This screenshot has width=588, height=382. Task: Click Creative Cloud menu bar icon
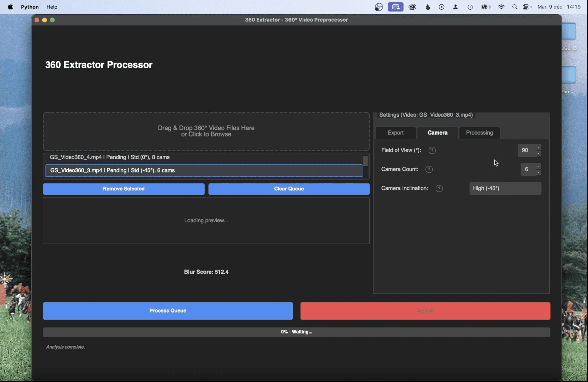(412, 7)
